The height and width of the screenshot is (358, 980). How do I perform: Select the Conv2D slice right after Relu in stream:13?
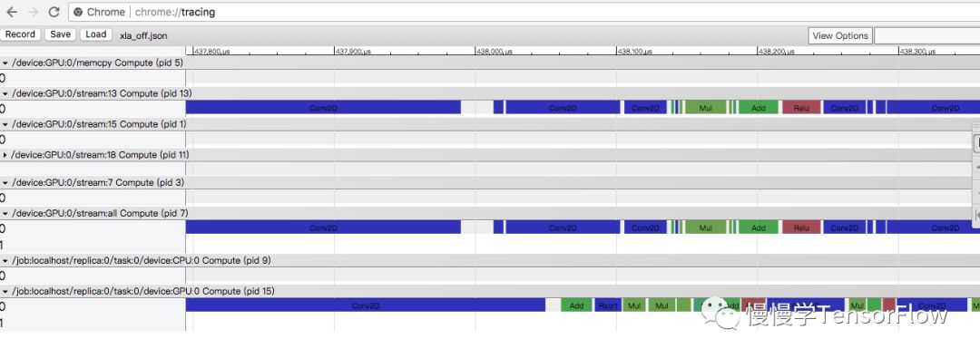tap(845, 108)
